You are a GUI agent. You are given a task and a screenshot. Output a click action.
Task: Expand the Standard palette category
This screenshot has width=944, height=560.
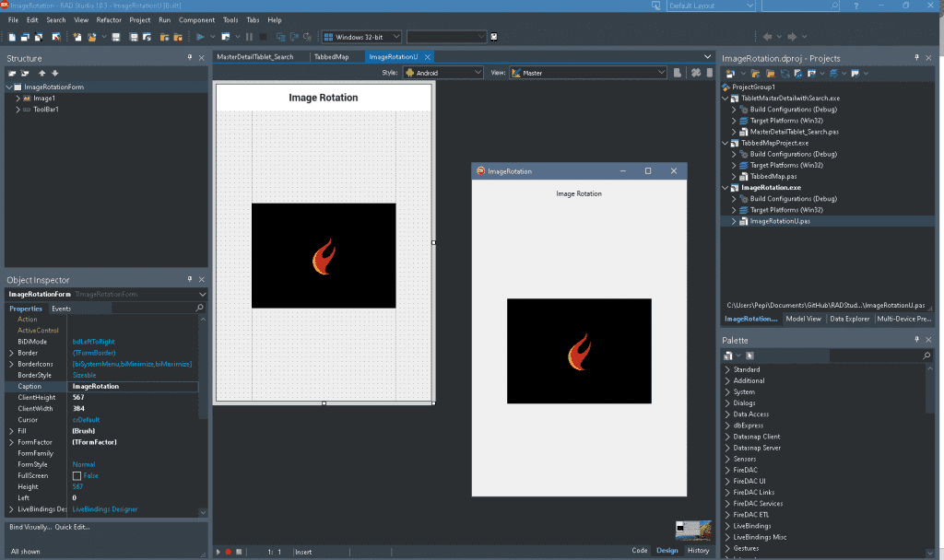[727, 369]
